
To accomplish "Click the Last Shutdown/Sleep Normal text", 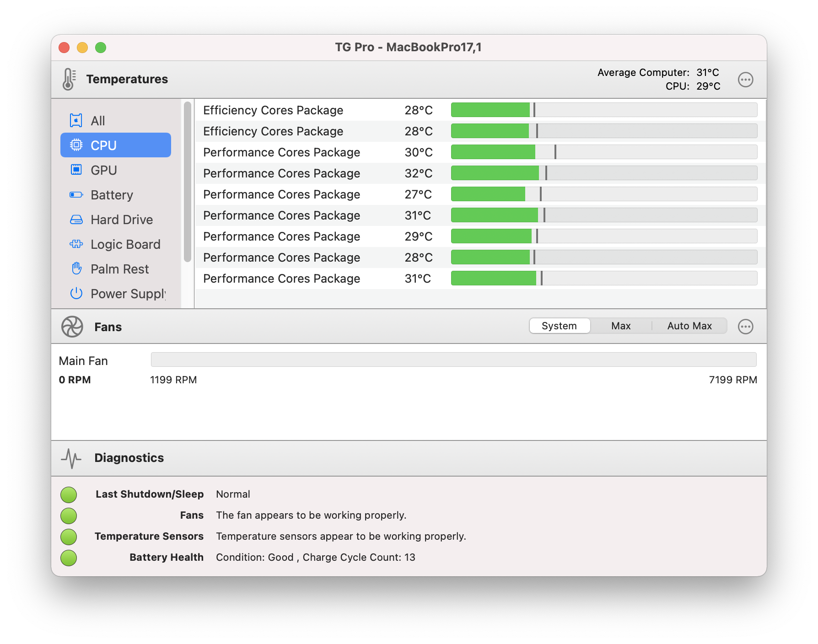I will click(x=233, y=494).
